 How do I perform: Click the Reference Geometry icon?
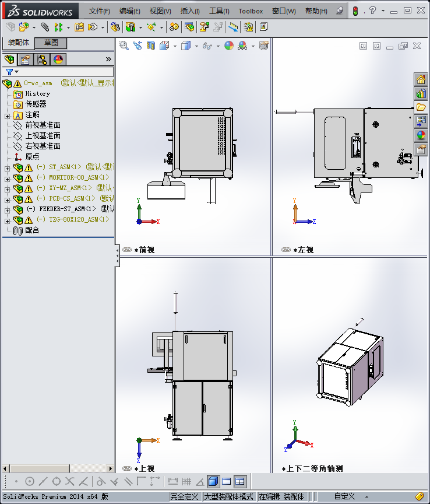151,27
